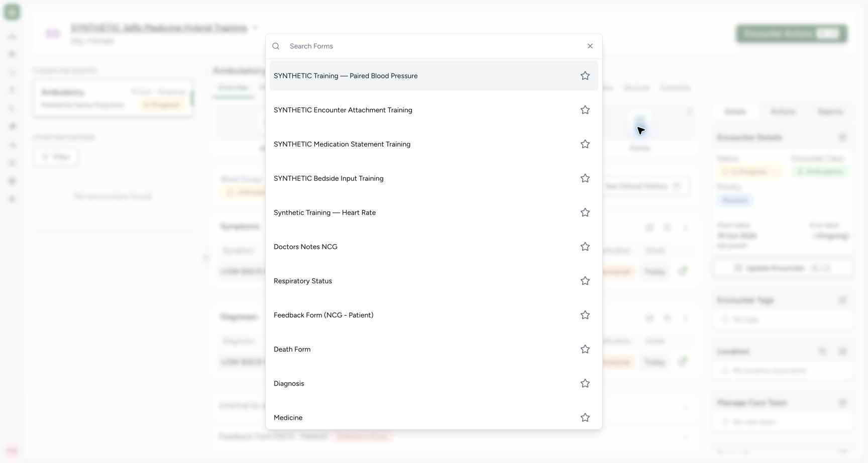Screen dimensions: 868x463
Task: Star the Respiratory Status form
Action: coord(585,281)
